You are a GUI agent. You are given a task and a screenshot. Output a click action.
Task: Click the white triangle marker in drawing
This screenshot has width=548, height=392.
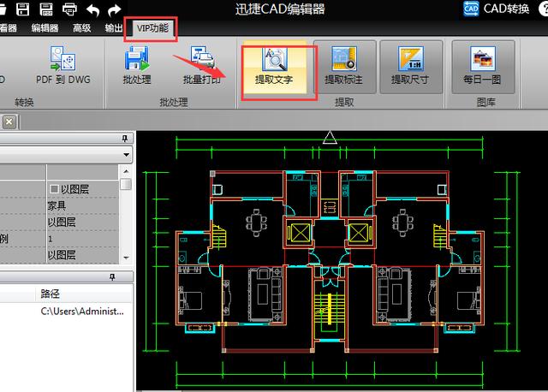[x=330, y=137]
